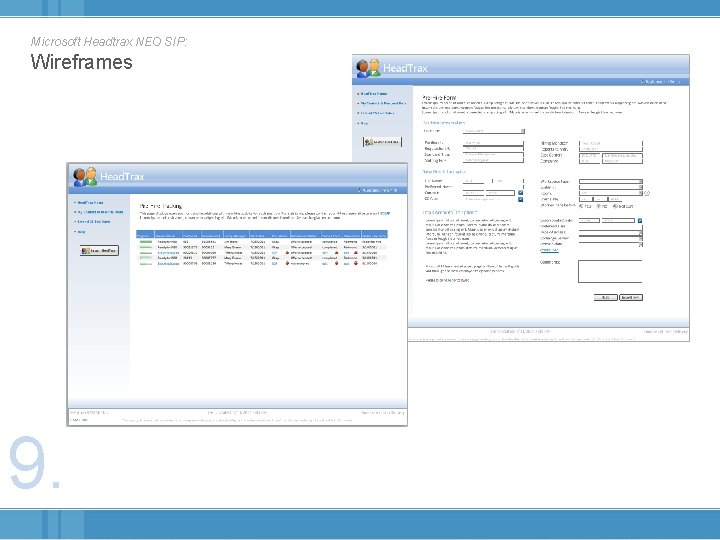
Task: Click the Preferred Name input field
Action: tap(494, 187)
